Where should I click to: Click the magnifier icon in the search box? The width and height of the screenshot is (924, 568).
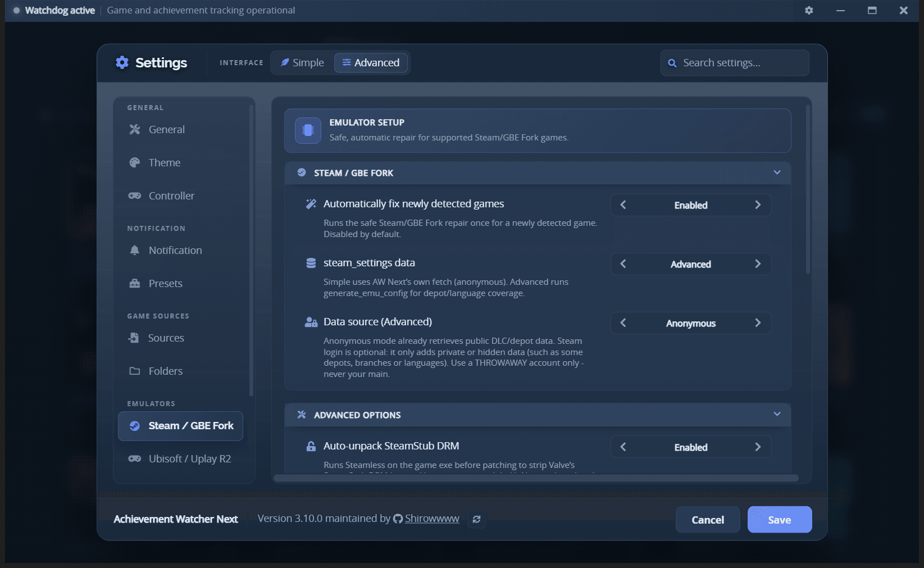pyautogui.click(x=672, y=63)
